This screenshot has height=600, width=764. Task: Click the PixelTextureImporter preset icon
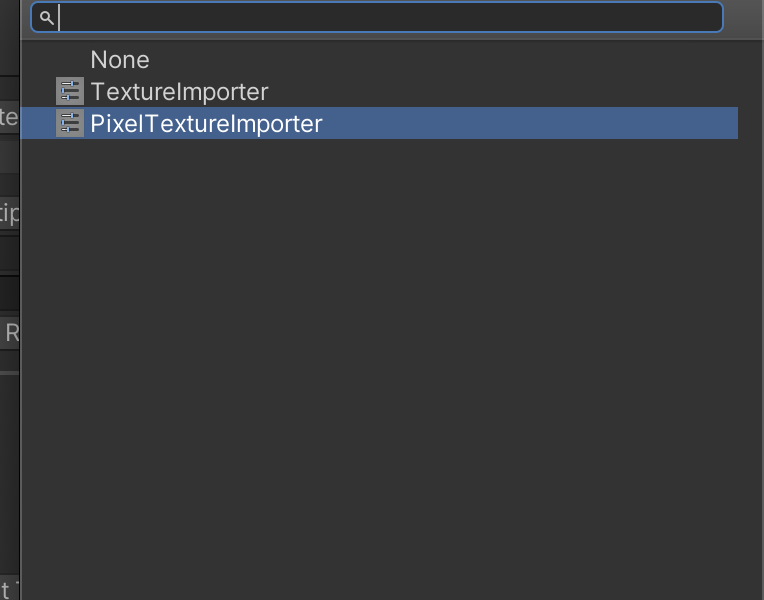(69, 124)
